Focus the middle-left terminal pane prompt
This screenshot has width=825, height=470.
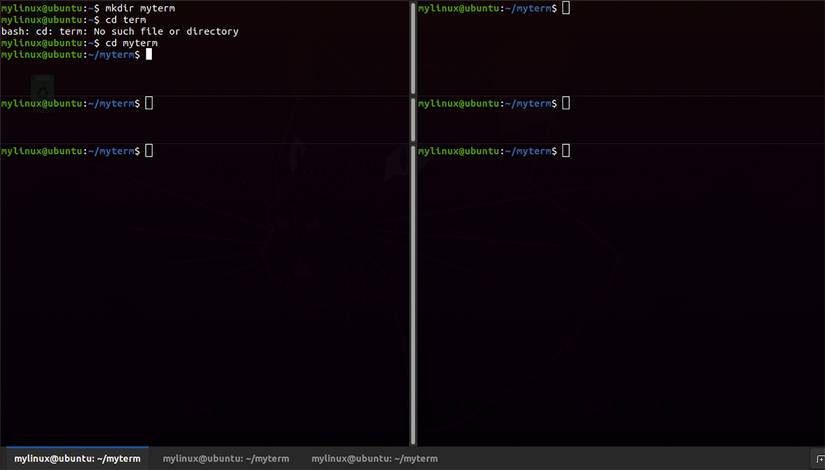(77, 103)
